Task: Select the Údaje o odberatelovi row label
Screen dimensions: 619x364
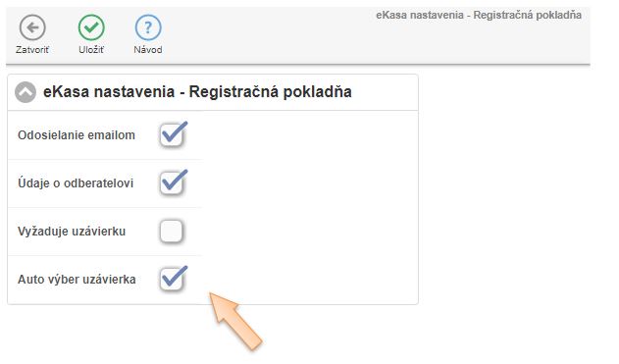Action: 76,183
